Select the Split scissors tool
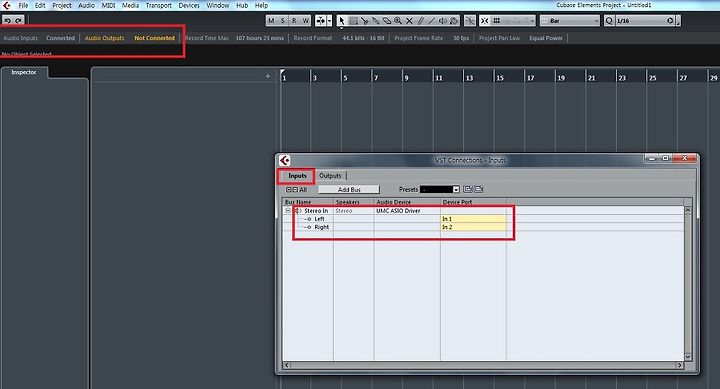This screenshot has height=389, width=720. point(365,21)
